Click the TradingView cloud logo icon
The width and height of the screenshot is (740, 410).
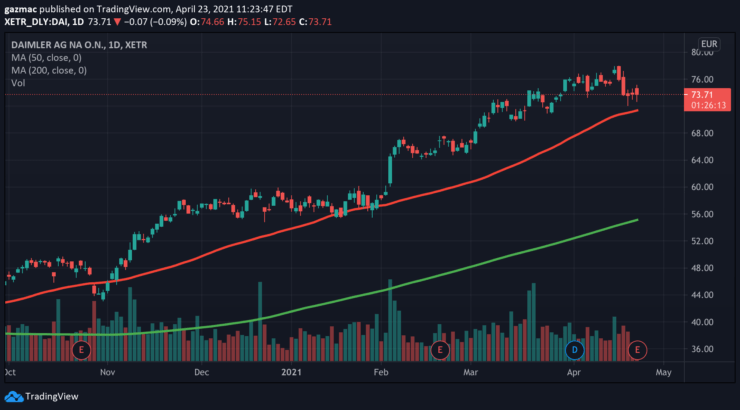tap(14, 397)
